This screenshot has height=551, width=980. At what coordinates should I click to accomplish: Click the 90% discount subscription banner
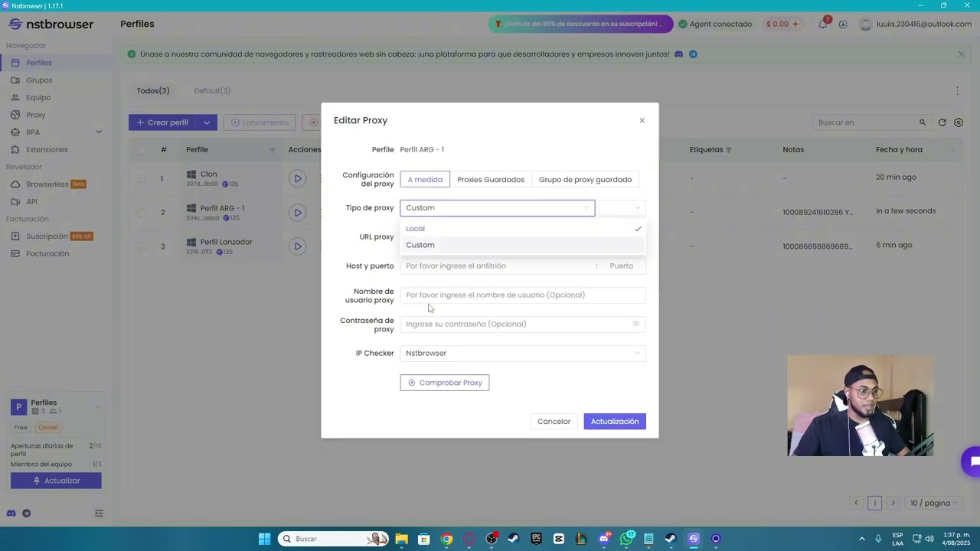580,24
